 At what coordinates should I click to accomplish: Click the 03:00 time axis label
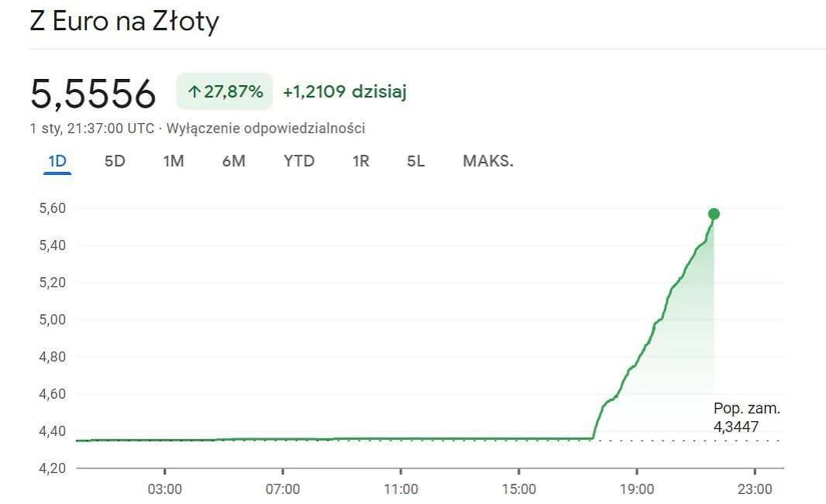[x=165, y=489]
